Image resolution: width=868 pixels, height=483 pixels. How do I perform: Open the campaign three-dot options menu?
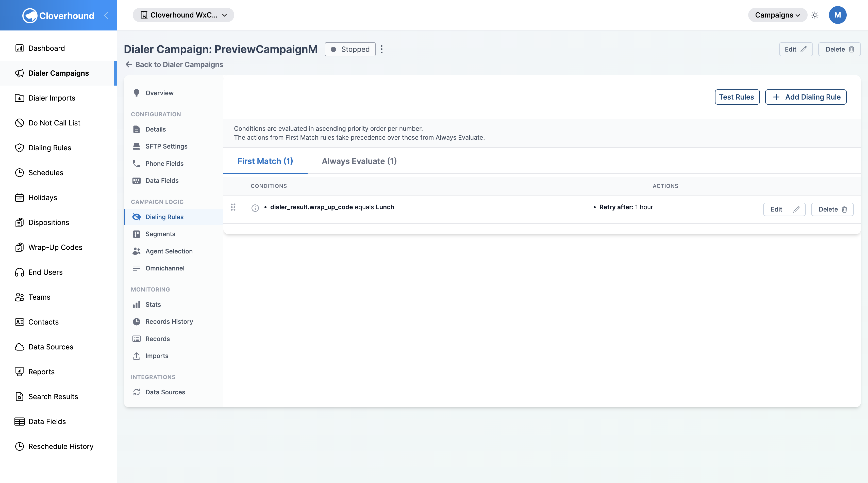pyautogui.click(x=381, y=49)
